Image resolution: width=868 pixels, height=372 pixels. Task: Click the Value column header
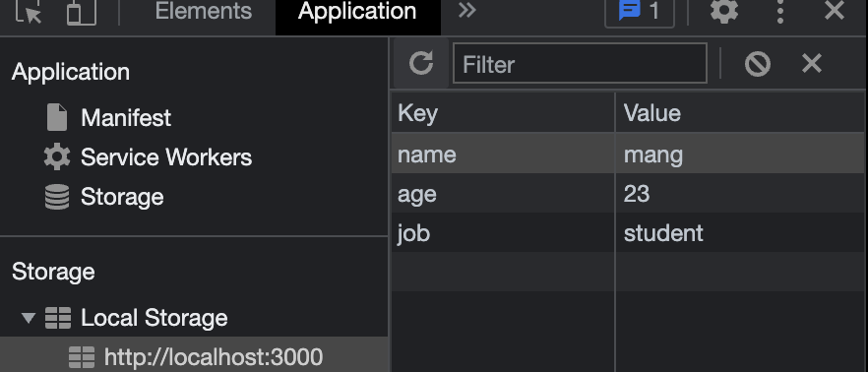point(740,113)
